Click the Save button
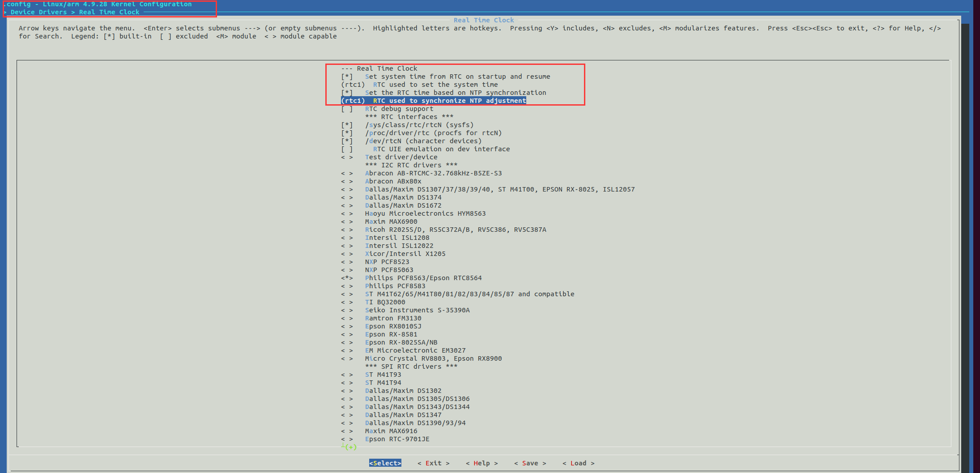980x473 pixels. [530, 463]
